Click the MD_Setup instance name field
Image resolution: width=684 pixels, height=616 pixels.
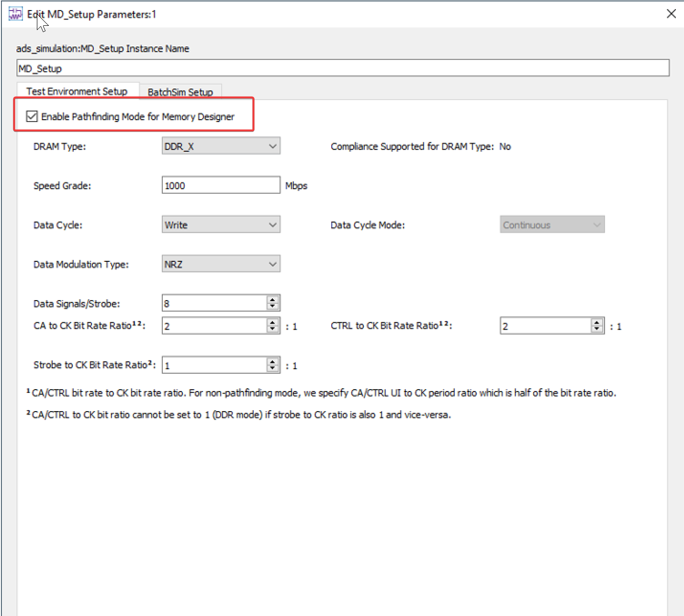click(343, 68)
